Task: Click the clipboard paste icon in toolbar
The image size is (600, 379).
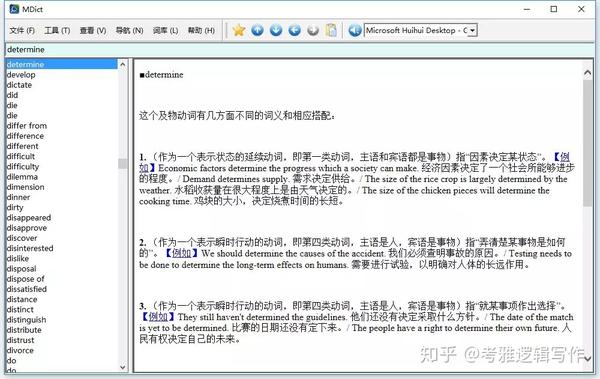Action: [x=331, y=30]
